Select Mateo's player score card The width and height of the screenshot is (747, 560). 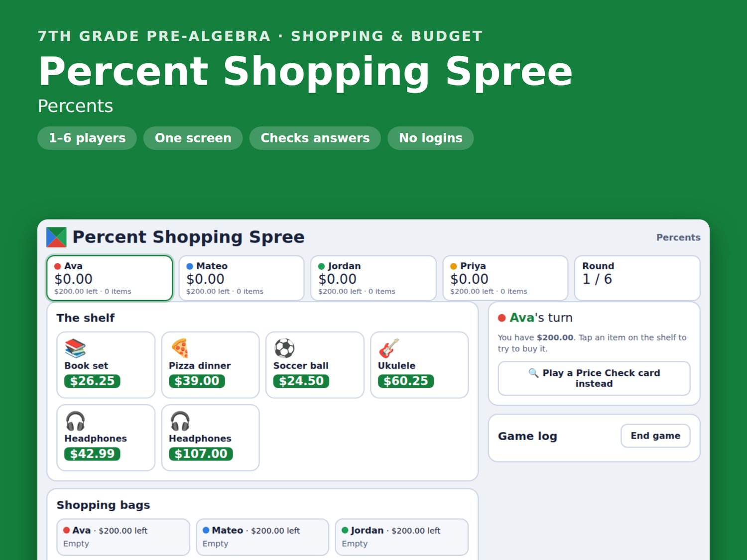242,278
